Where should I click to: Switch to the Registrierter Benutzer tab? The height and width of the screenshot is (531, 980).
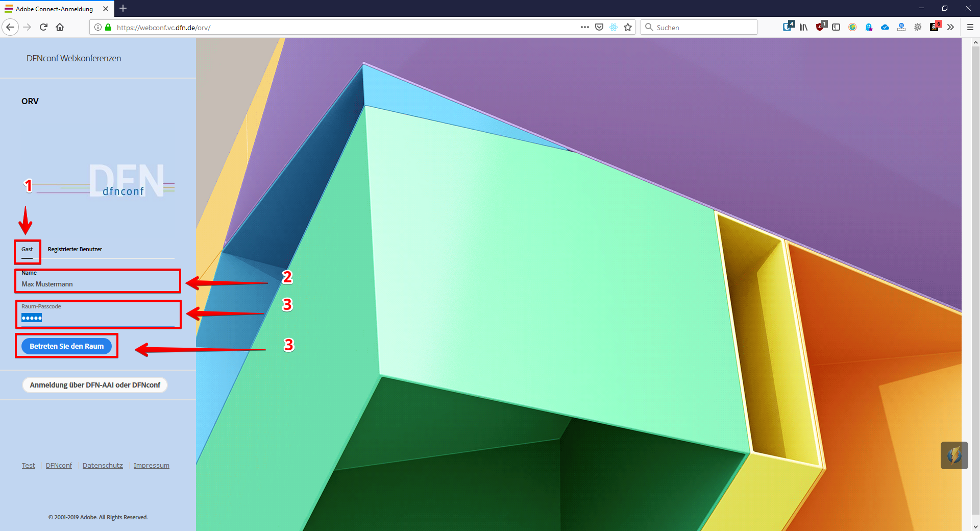(x=75, y=249)
